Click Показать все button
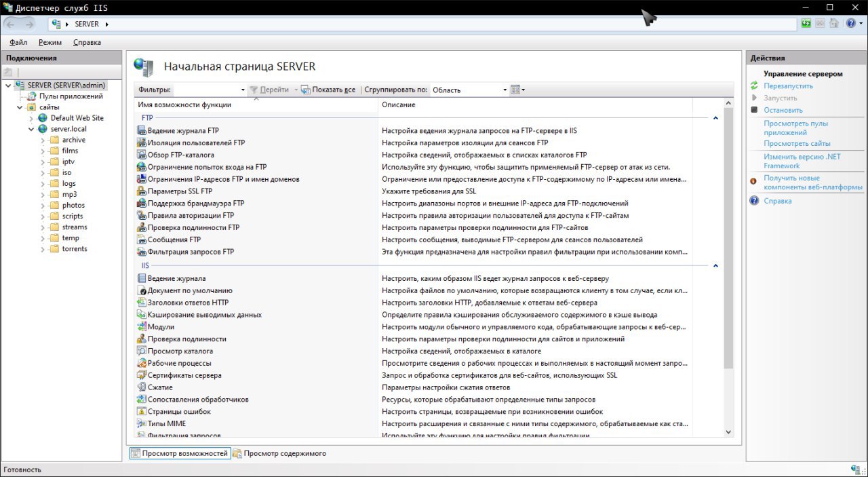This screenshot has width=868, height=477. [328, 90]
